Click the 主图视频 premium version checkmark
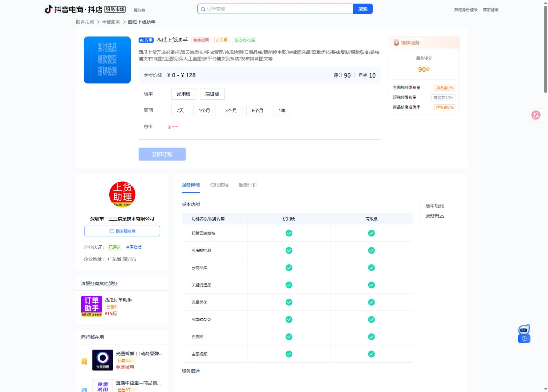 pos(372,354)
